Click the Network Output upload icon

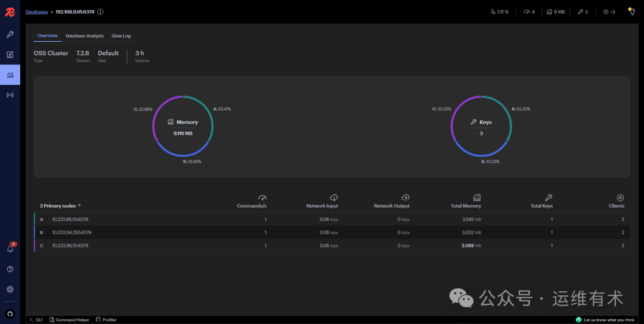click(x=405, y=198)
